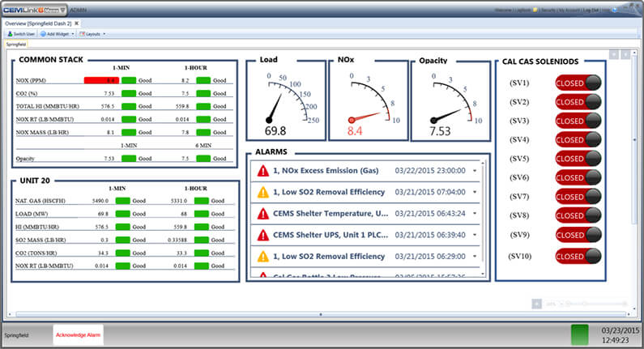Expand the 06:29:00 Low SO2 alarm dropdown

pyautogui.click(x=475, y=256)
